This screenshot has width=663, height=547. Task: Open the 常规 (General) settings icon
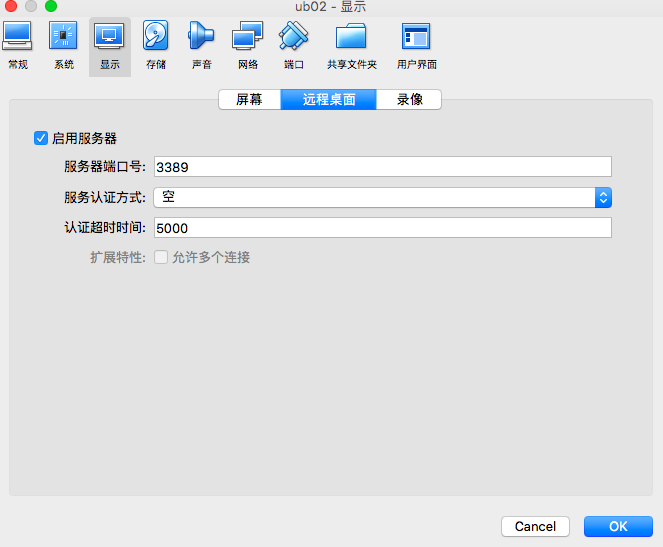pos(18,46)
